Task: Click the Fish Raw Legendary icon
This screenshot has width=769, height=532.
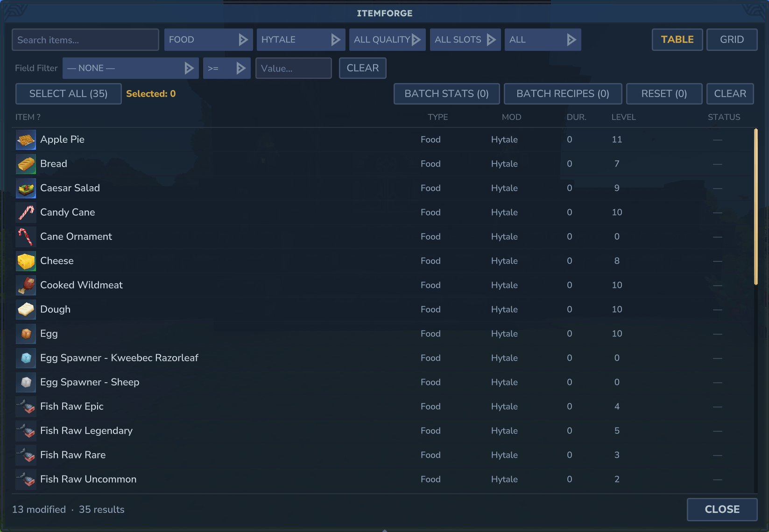Action: (26, 431)
